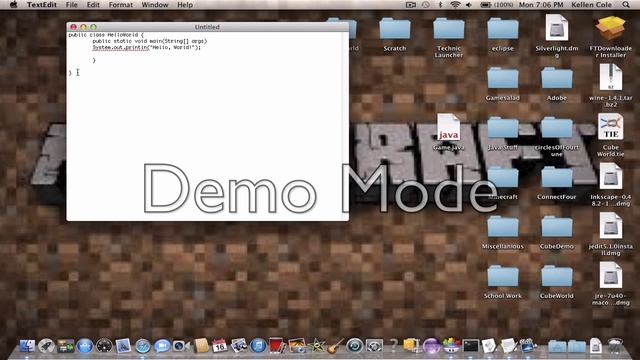The image size is (640, 360).
Task: Click the question mark dock icon
Action: click(393, 346)
